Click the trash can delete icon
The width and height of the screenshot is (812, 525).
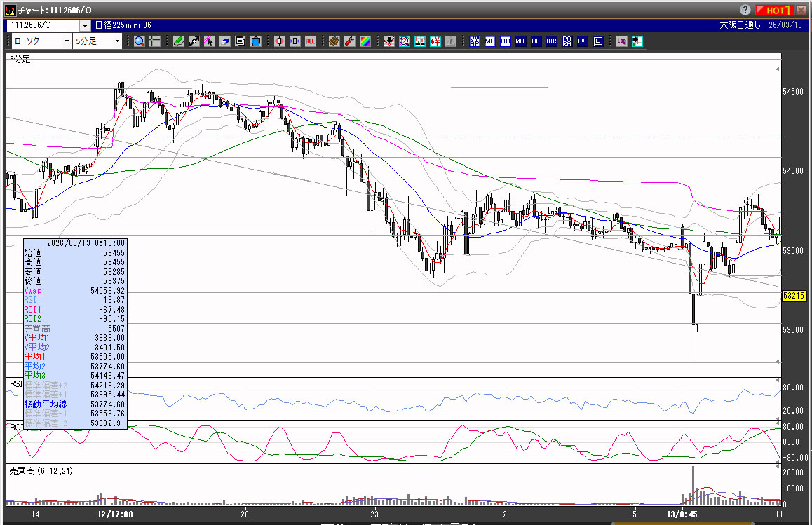(256, 41)
